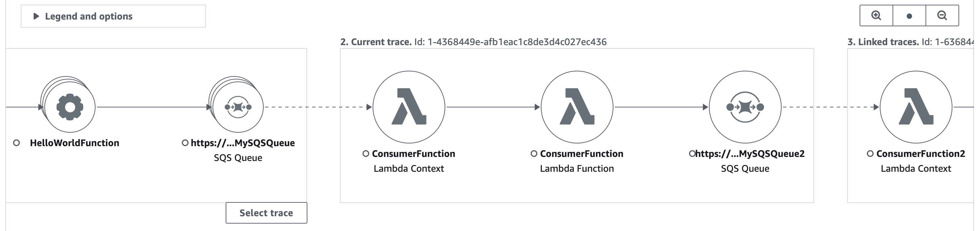
Task: Click the zoom-in magnifier icon
Action: [x=876, y=15]
